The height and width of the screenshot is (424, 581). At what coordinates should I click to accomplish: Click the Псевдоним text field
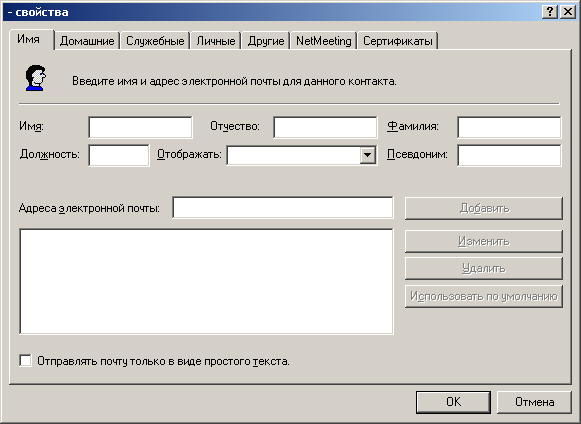tap(509, 155)
